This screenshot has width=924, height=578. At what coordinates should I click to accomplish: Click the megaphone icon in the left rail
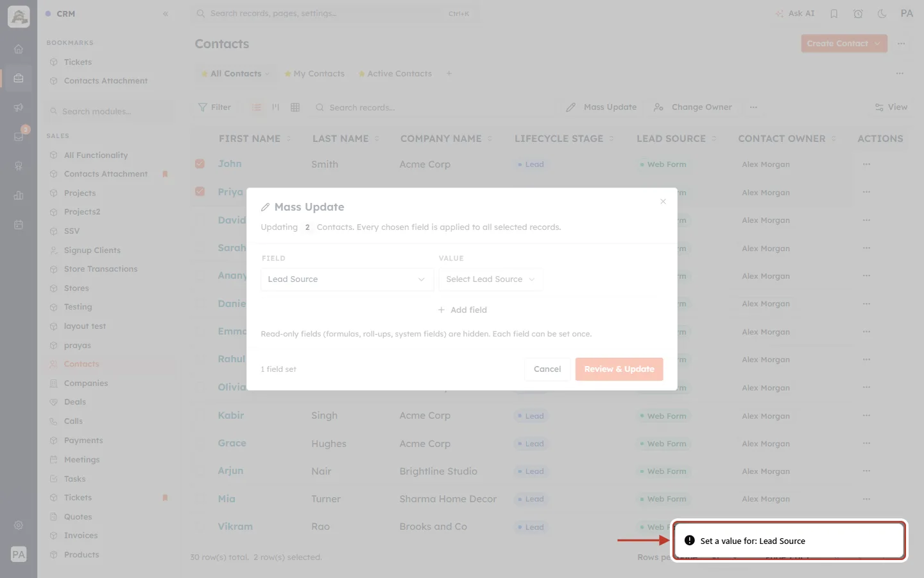point(19,107)
